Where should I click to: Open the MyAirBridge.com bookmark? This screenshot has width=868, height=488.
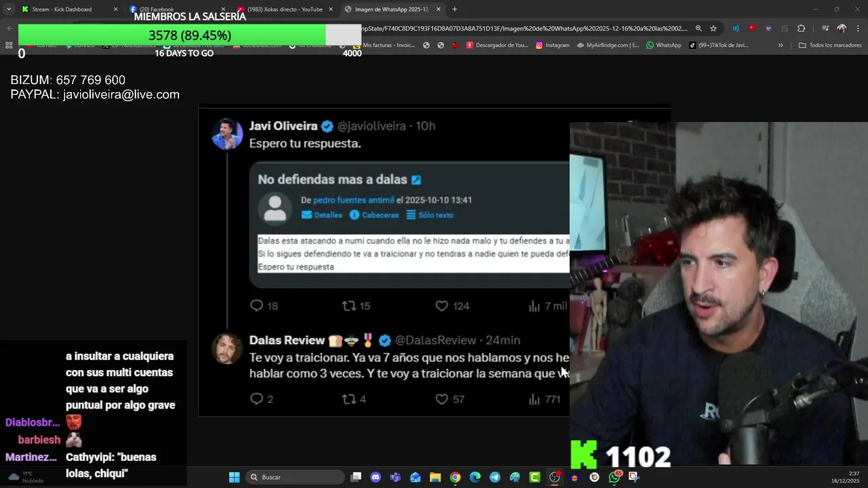(608, 45)
